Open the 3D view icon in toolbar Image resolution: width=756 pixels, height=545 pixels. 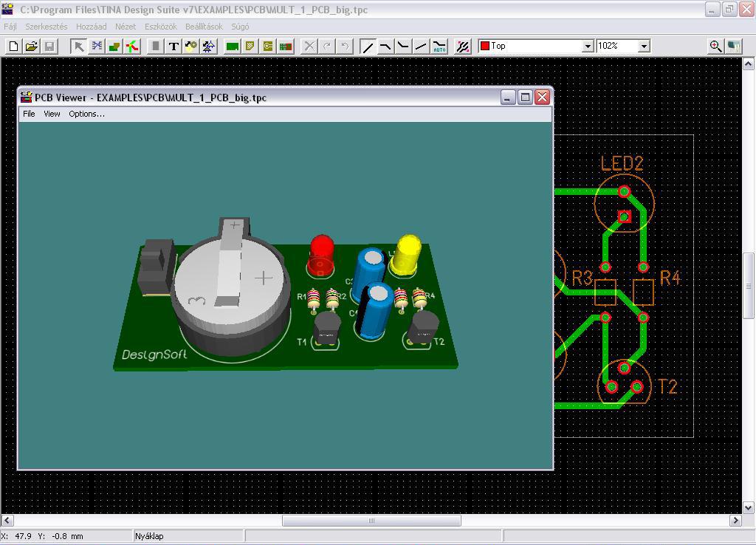(x=734, y=47)
